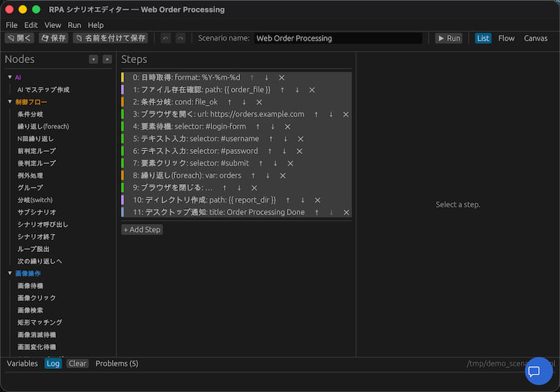Clear the log output
The image size is (560, 392).
[x=77, y=363]
